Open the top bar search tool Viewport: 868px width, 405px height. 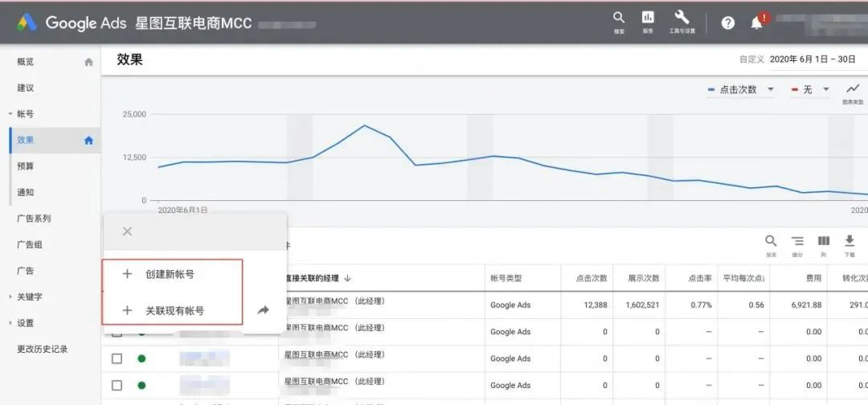tap(618, 19)
